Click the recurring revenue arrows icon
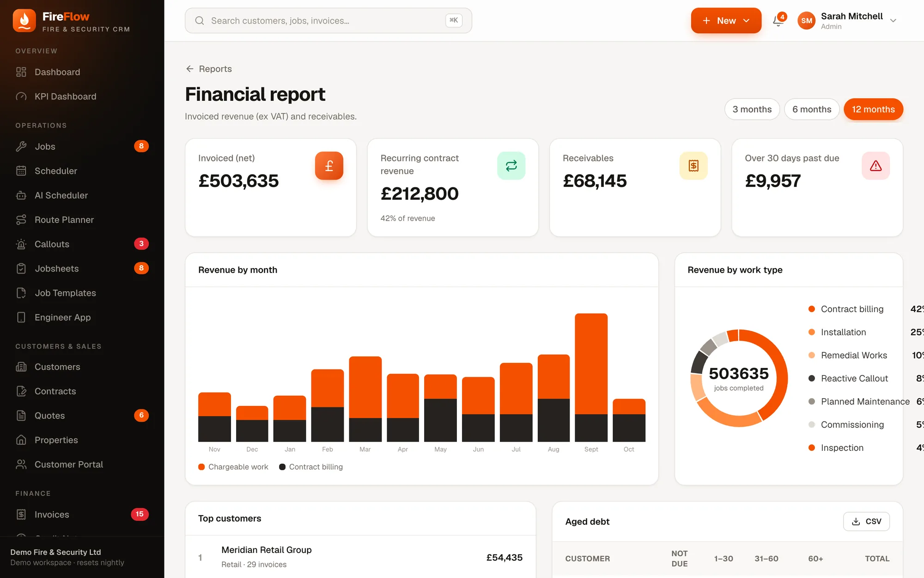Screen dimensions: 924x578 (x=511, y=166)
